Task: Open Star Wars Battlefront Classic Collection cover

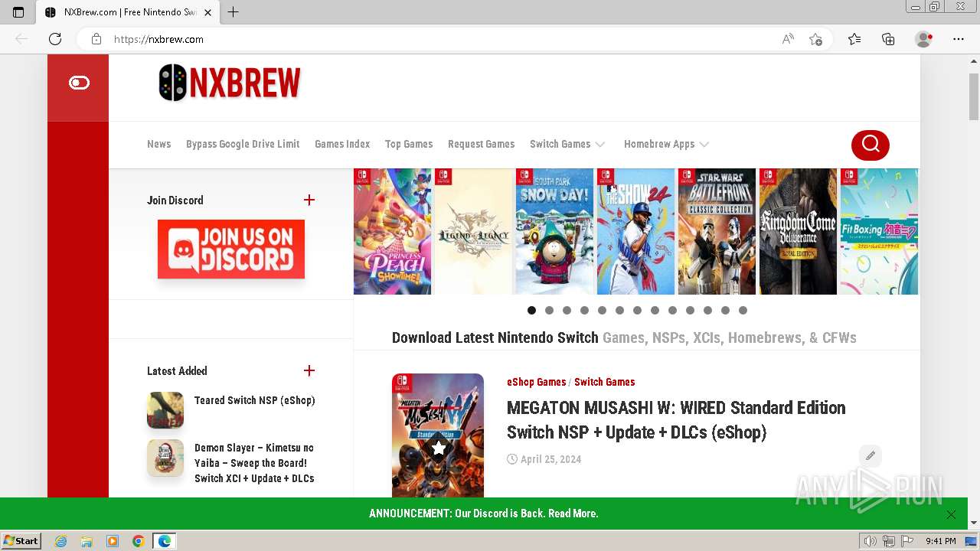Action: click(717, 232)
